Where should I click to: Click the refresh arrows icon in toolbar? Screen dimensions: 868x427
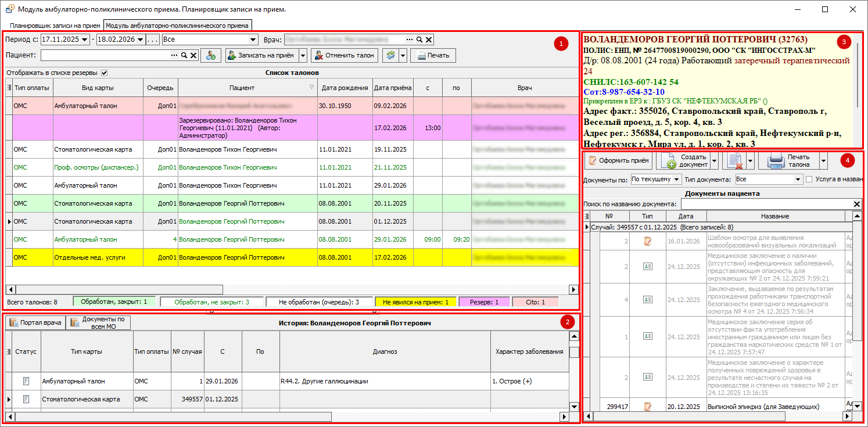point(391,55)
